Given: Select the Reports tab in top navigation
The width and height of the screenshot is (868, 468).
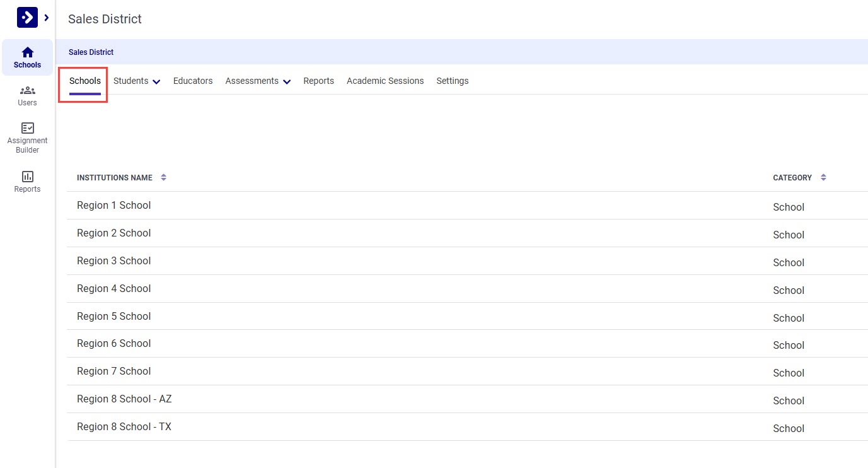Looking at the screenshot, I should pos(318,81).
